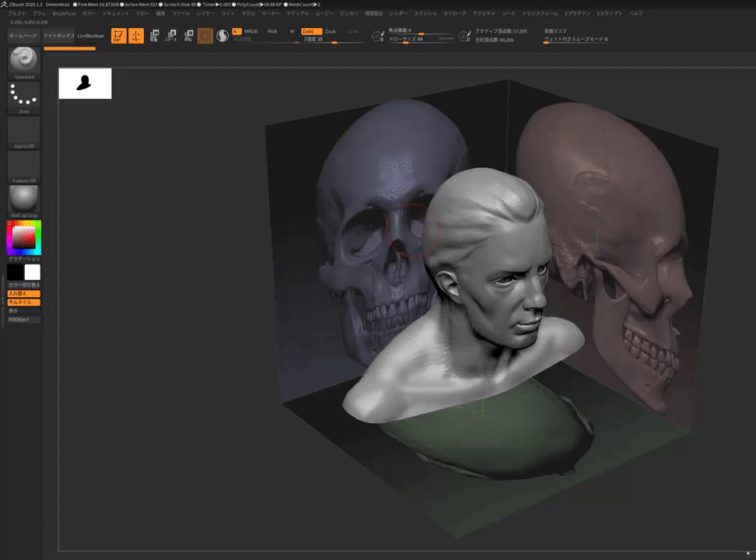Image resolution: width=756 pixels, height=560 pixels.
Task: Open the ヘルプ (Help) menu
Action: [x=635, y=14]
